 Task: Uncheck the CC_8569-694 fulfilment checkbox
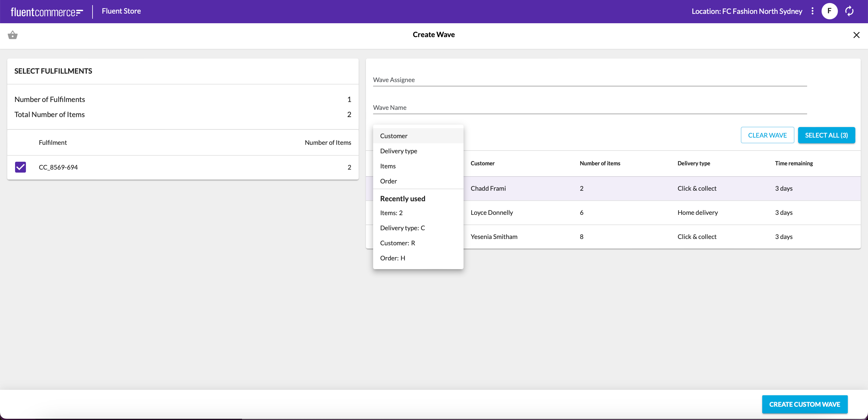coord(20,167)
